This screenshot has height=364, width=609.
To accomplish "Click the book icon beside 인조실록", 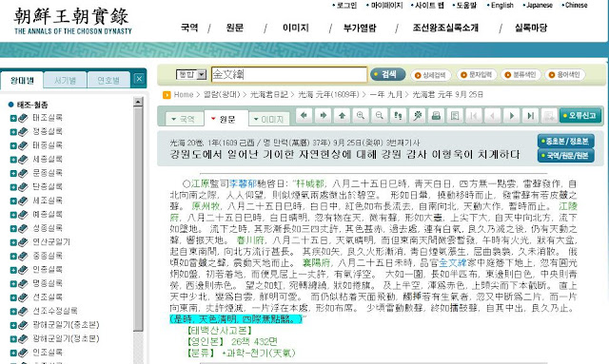I will click(x=23, y=353).
